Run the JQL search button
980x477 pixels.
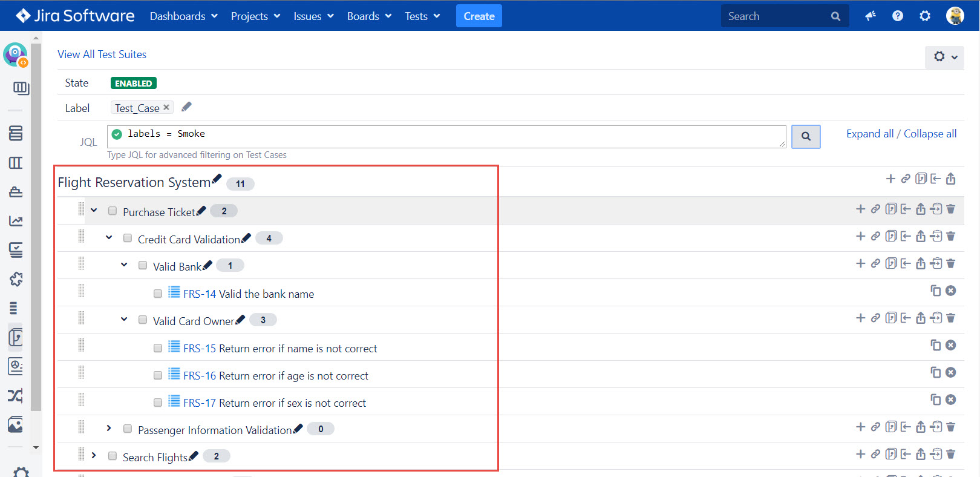click(x=806, y=136)
